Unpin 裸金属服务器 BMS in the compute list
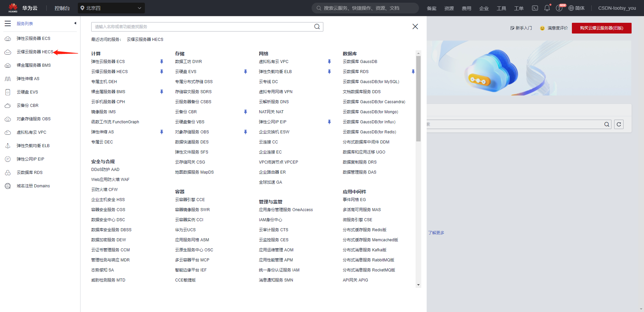 pos(162,92)
